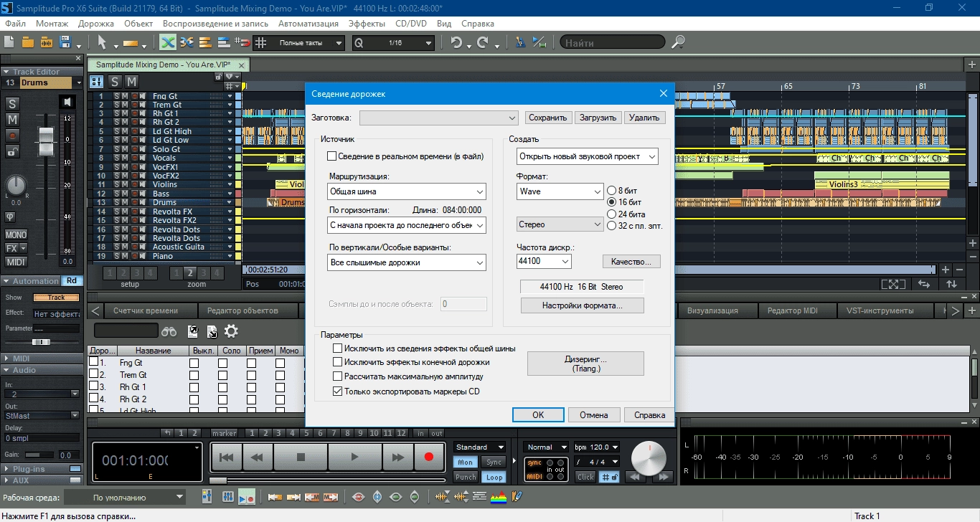980x522 pixels.
Task: Click the binoculars icon in track manager
Action: [169, 331]
